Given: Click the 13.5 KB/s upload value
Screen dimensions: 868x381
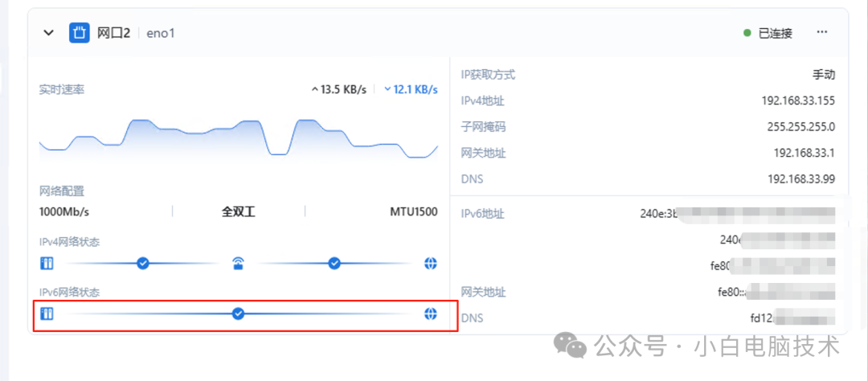Looking at the screenshot, I should (343, 90).
